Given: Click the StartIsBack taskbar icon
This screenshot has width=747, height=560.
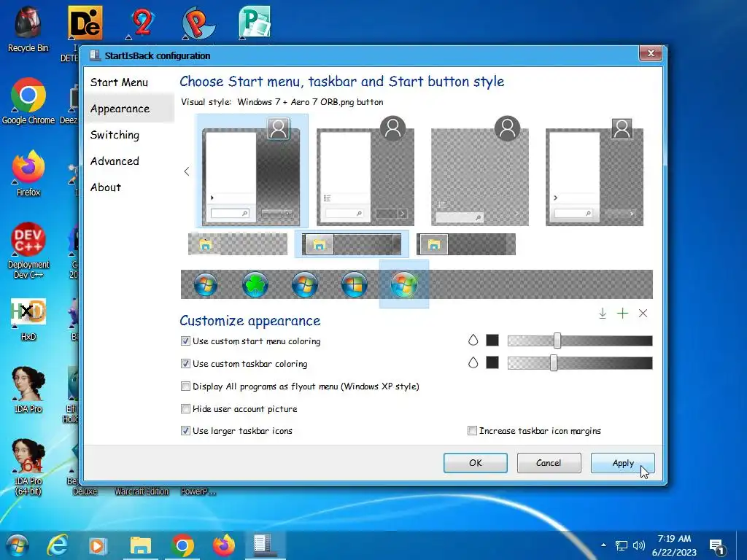Looking at the screenshot, I should click(265, 545).
